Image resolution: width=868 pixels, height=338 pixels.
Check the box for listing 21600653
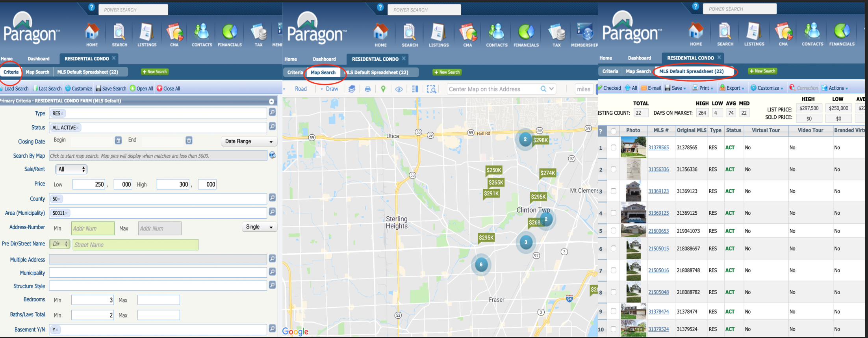tap(613, 231)
